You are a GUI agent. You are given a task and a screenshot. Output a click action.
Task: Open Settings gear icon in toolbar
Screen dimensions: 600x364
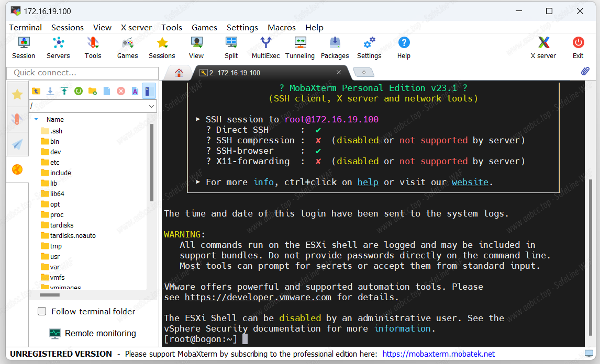(x=369, y=48)
